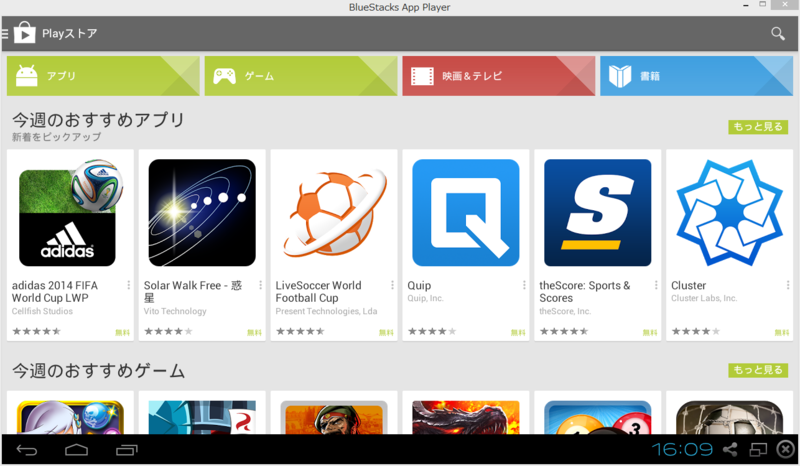The width and height of the screenshot is (800, 466).
Task: Open the Play Store shopping bag menu
Action: pyautogui.click(x=24, y=33)
